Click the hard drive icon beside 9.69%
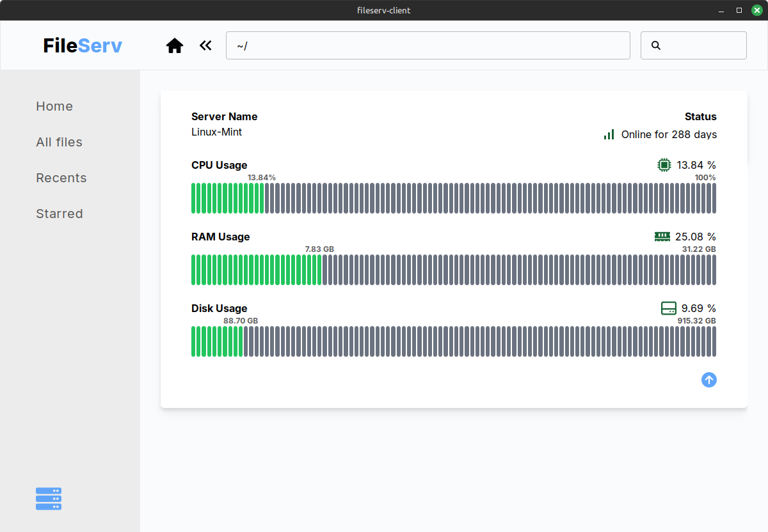This screenshot has width=768, height=532. click(x=664, y=308)
